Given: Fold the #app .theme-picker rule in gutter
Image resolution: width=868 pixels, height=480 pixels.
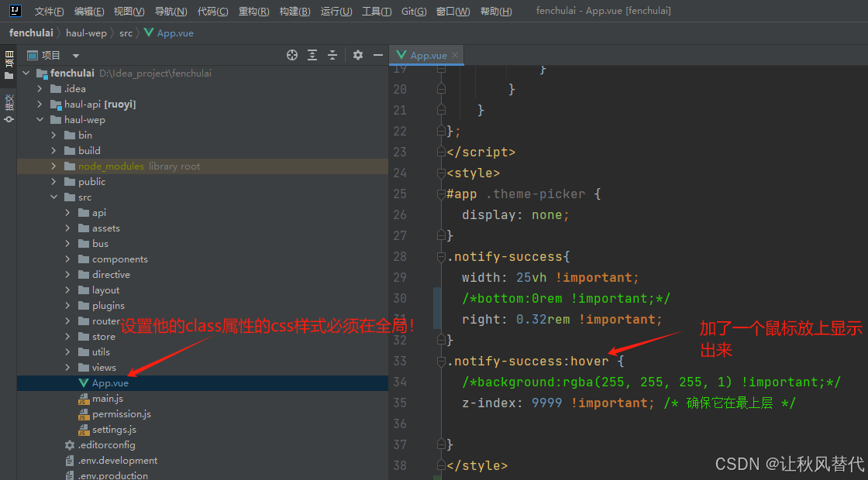Looking at the screenshot, I should pos(440,194).
